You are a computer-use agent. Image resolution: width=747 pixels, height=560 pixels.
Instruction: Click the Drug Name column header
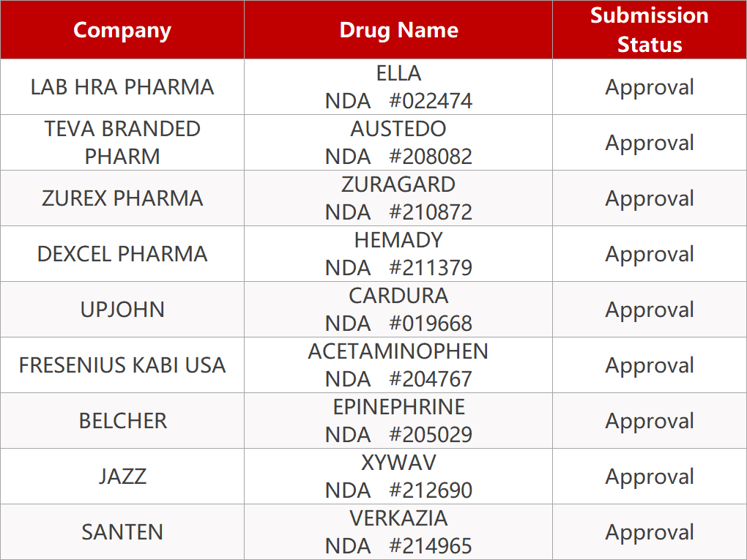pos(398,30)
